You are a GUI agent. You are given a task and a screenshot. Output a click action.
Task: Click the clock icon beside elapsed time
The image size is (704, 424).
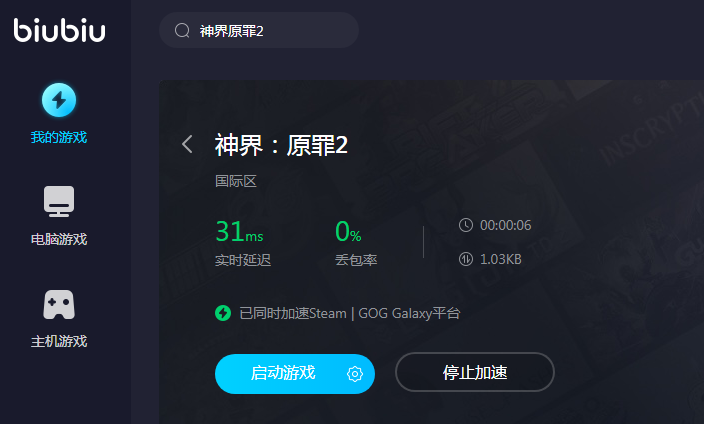coord(466,225)
